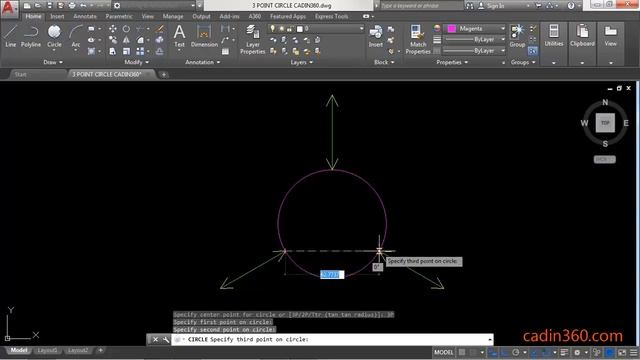Expand the Block panel
Screen dimensions: 640x360
click(x=384, y=62)
